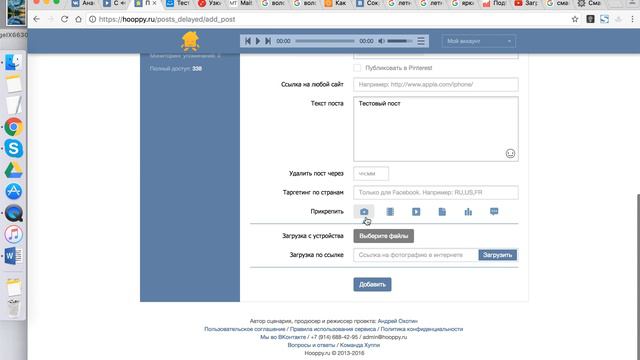Image resolution: width=640 pixels, height=360 pixels.
Task: Click 'Полный доступ: 338' sidebar text
Action: [176, 69]
